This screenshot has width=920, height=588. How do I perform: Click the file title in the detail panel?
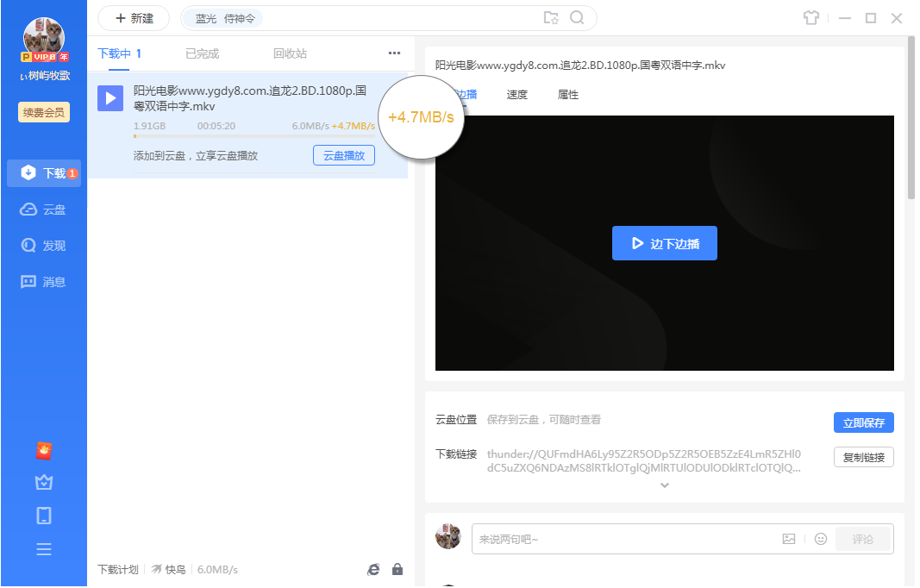pos(580,66)
